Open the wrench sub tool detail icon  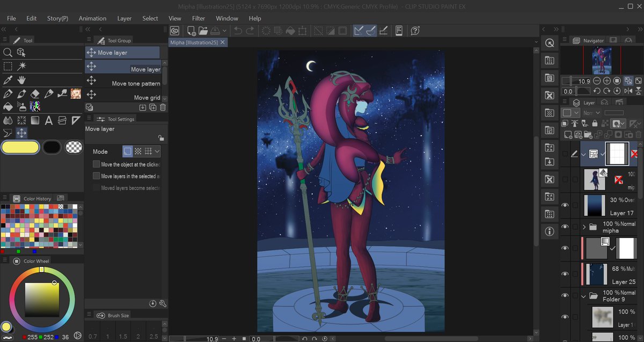point(163,303)
